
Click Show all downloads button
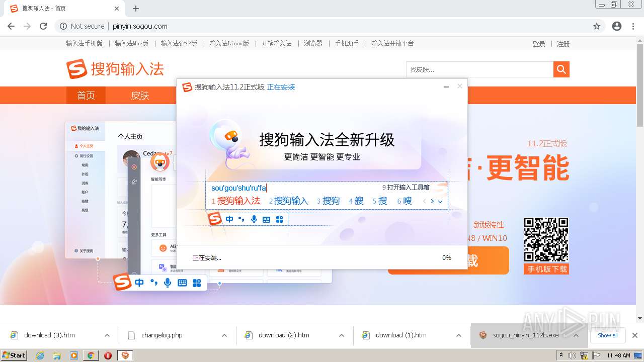tap(608, 335)
